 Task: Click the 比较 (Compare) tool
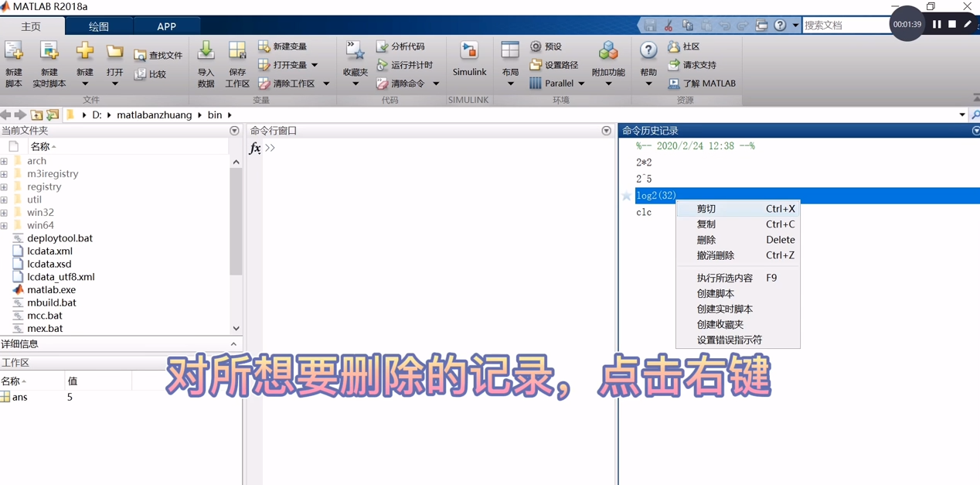(x=151, y=74)
